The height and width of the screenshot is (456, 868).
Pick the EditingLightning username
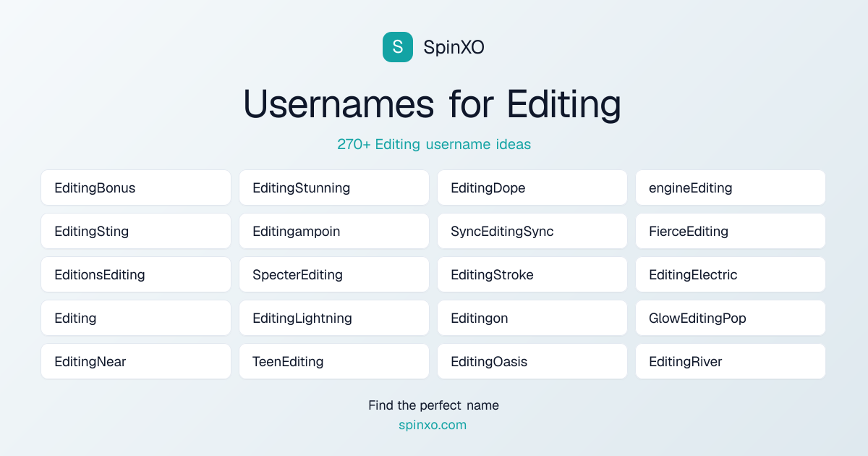334,318
